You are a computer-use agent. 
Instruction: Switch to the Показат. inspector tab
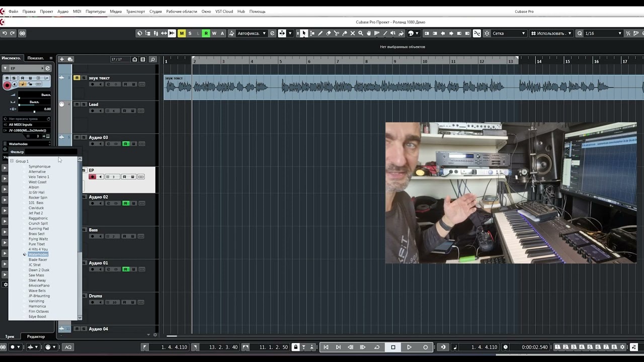35,58
